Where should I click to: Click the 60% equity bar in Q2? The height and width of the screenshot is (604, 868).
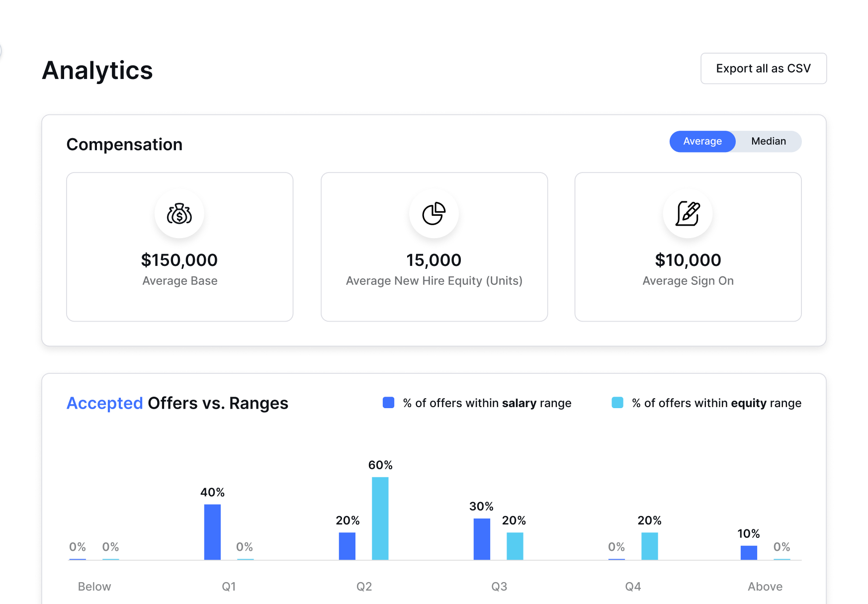coord(380,518)
